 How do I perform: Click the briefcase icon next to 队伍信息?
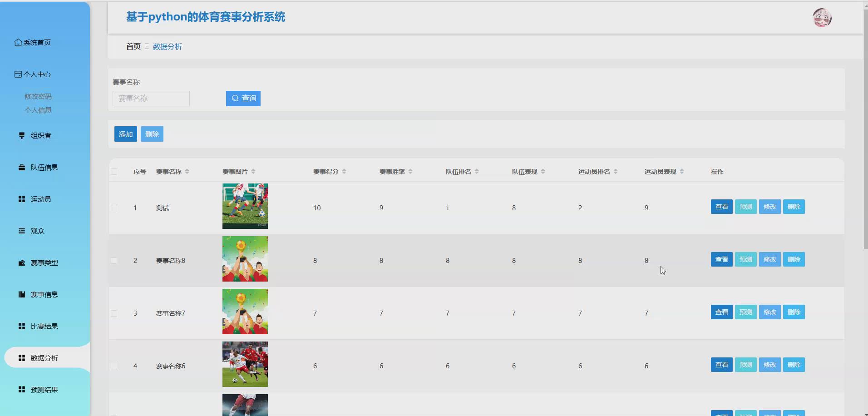(x=22, y=167)
